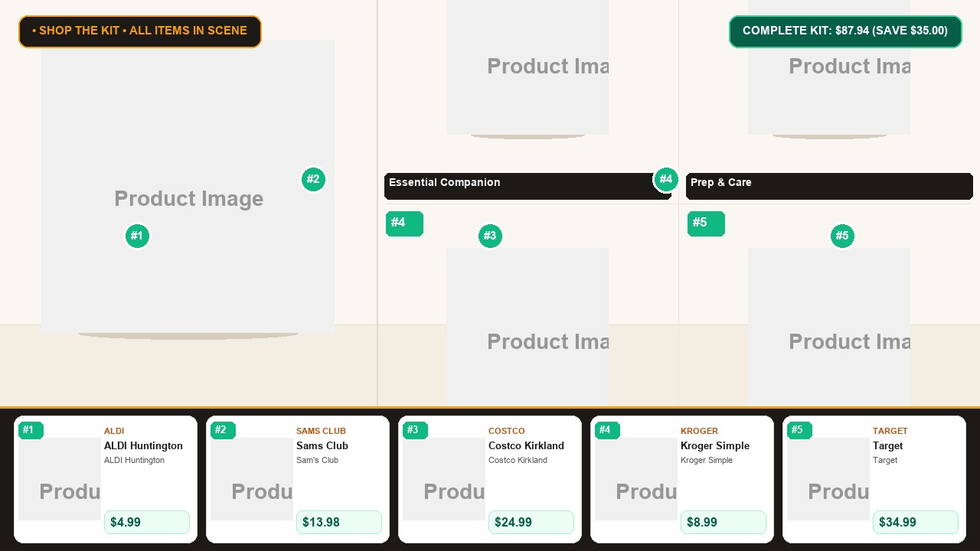Screen dimensions: 980x551
Task: Click the #2 badge on the Sams Club card
Action: pos(223,430)
